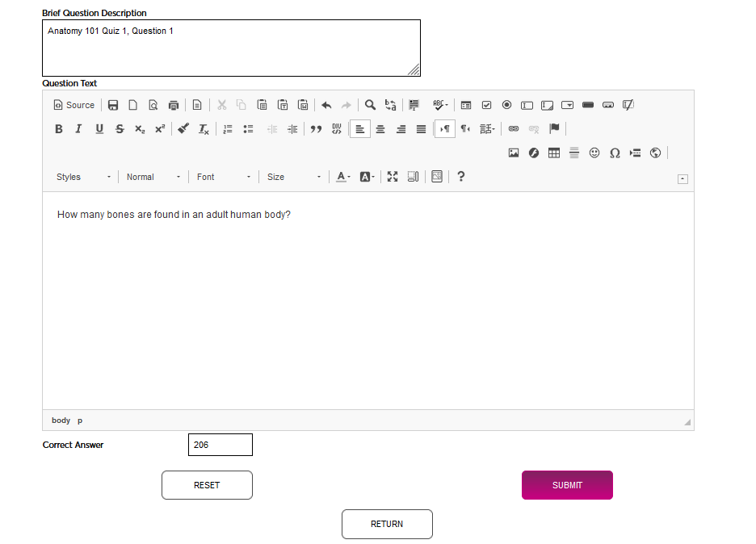Open the Font selection dropdown
This screenshot has width=756, height=544.
pos(218,177)
